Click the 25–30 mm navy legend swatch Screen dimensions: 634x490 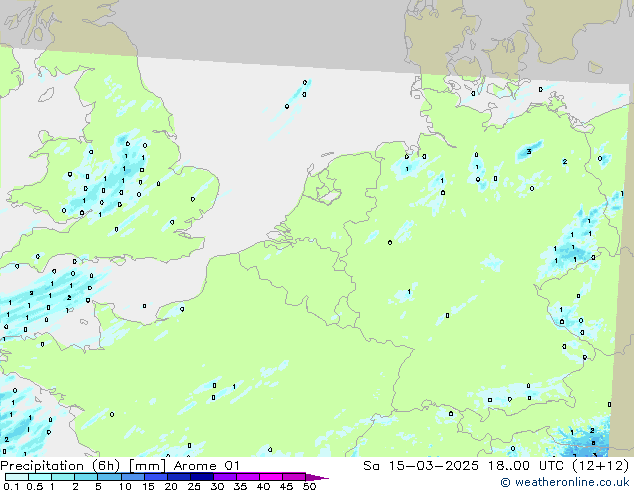pos(202,477)
